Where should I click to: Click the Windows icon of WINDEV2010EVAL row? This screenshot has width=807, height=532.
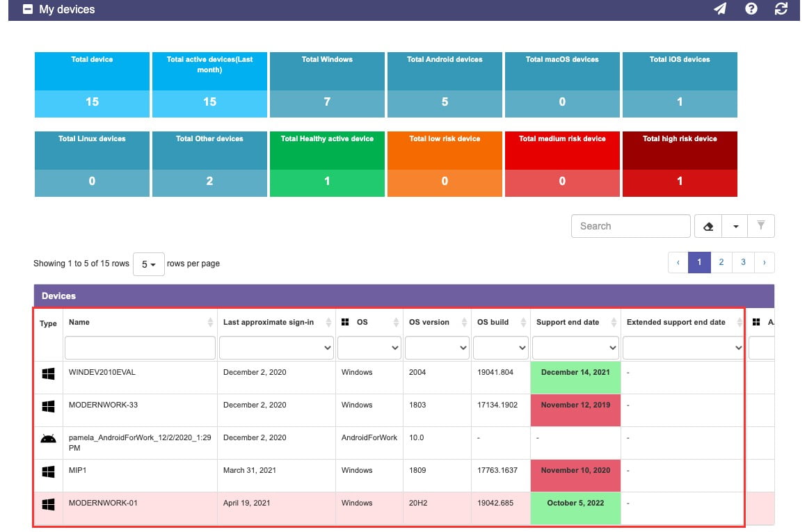point(49,373)
